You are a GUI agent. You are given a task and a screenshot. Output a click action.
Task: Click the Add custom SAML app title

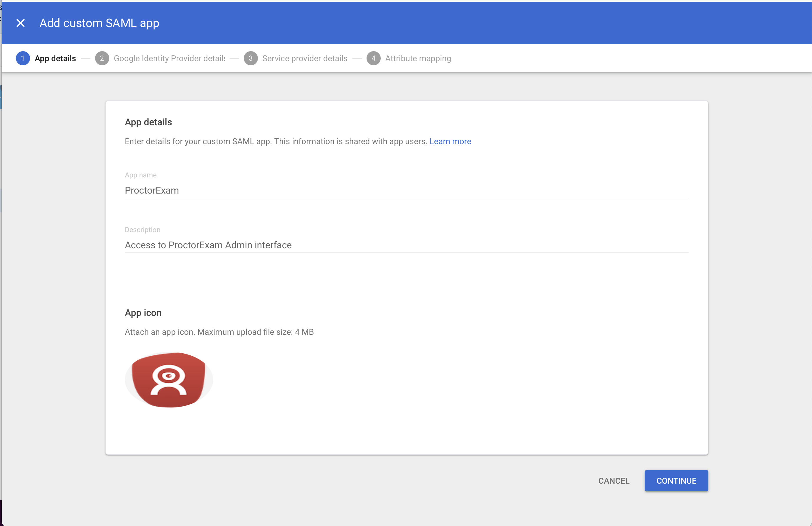(x=99, y=23)
